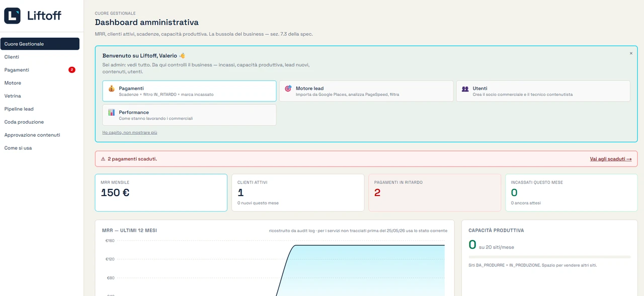The height and width of the screenshot is (296, 644).
Task: Select Come si usa in the sidebar
Action: [40, 148]
